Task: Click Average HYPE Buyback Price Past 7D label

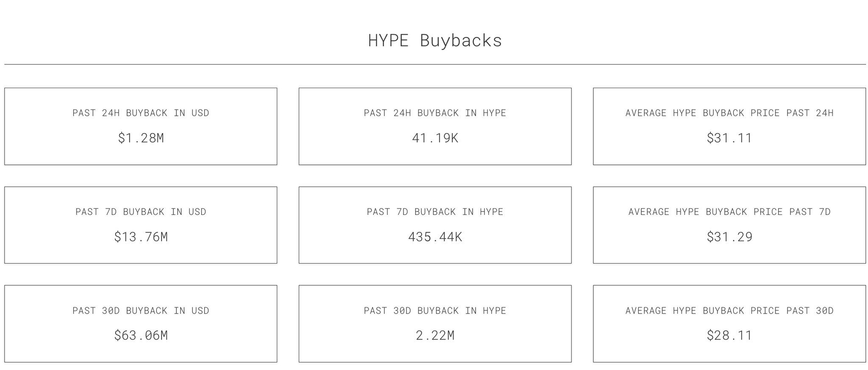Action: [729, 212]
